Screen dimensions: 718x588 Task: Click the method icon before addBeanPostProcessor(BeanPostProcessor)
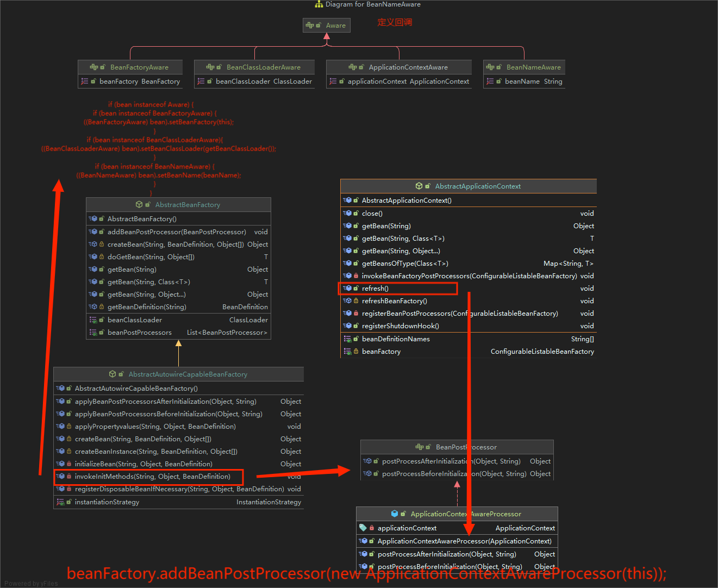point(93,232)
